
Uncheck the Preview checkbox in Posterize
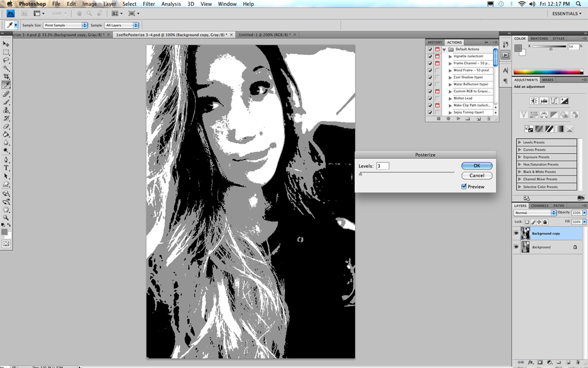point(464,187)
